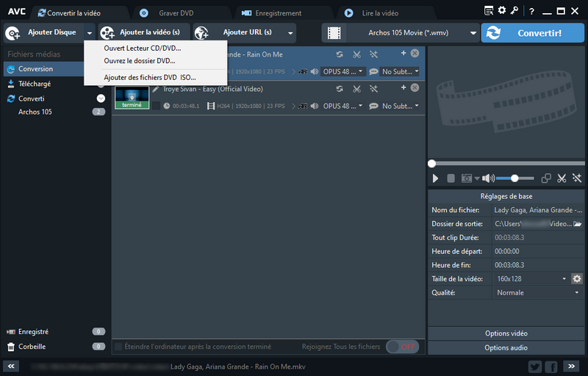
Task: Click pencil rename icon for Troye Sivan
Action: coord(156,89)
